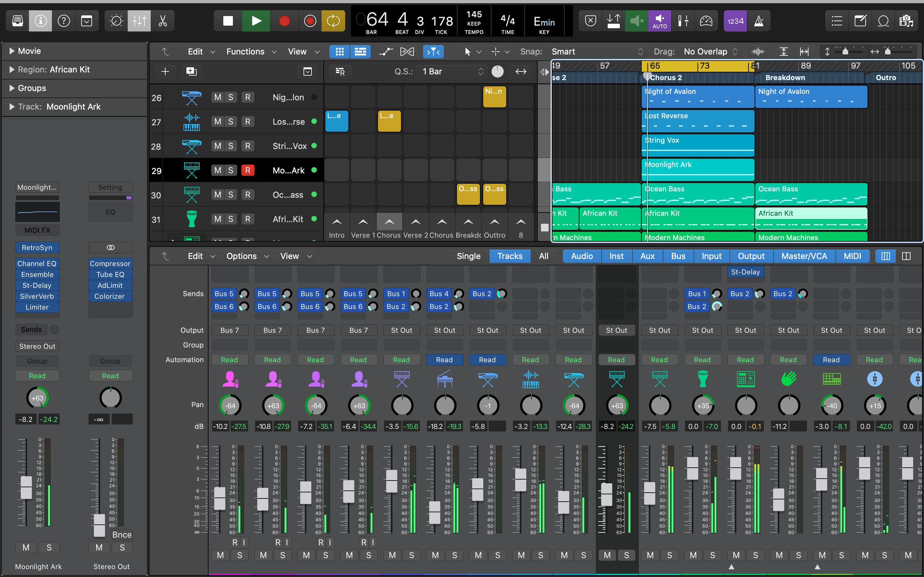Screen dimensions: 924x577
Task: Switch mixer to All view
Action: (543, 256)
